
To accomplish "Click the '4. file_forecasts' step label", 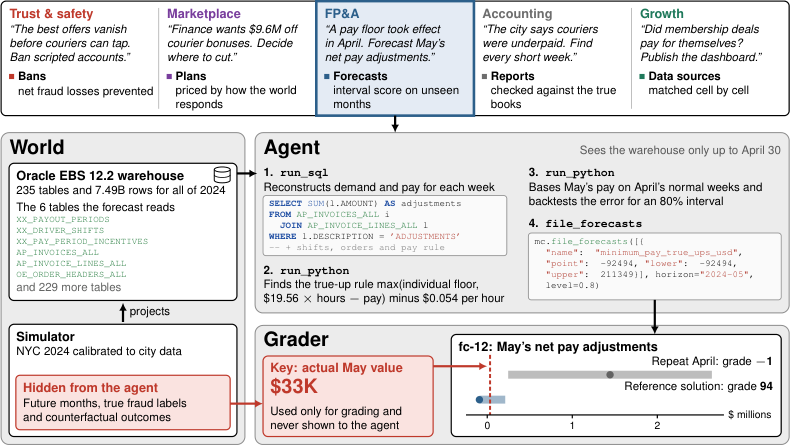I will pos(585,224).
